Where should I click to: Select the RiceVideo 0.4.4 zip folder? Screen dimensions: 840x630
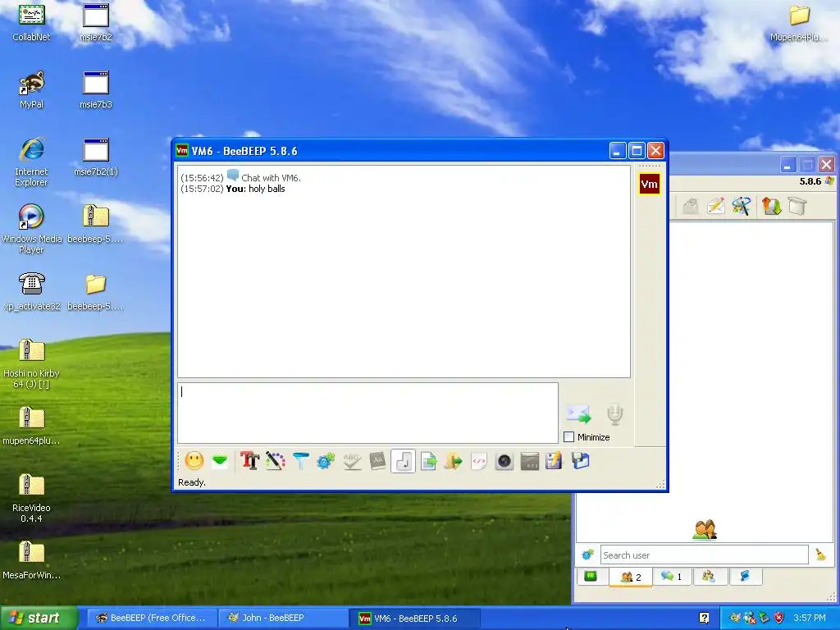[x=32, y=498]
